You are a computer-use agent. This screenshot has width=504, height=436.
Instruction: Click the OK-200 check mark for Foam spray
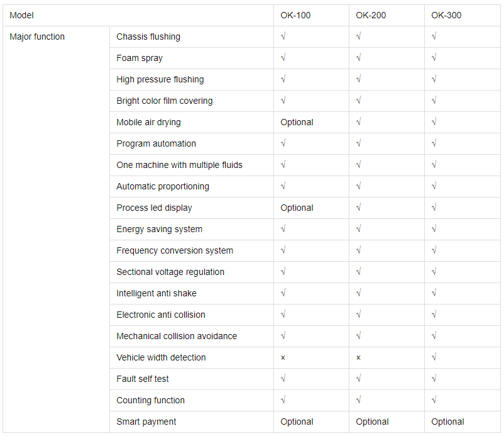[359, 58]
